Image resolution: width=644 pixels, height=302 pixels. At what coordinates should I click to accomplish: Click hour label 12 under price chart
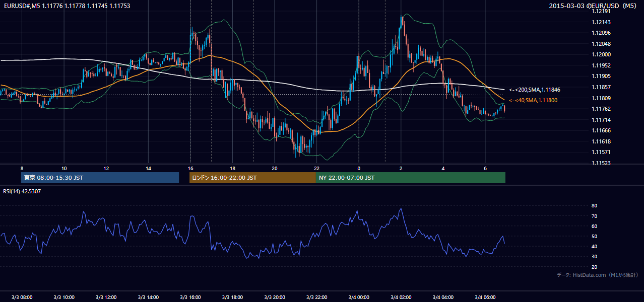click(106, 168)
